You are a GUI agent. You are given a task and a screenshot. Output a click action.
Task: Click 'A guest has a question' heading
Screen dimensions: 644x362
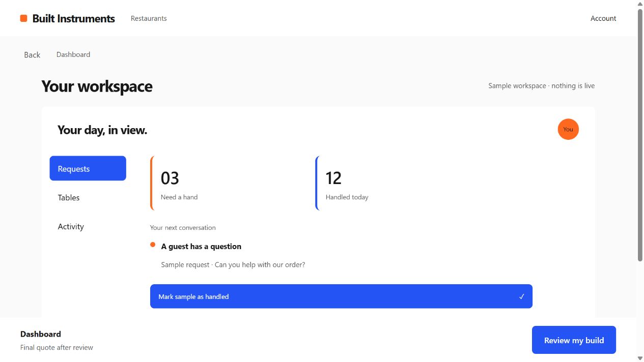201,246
